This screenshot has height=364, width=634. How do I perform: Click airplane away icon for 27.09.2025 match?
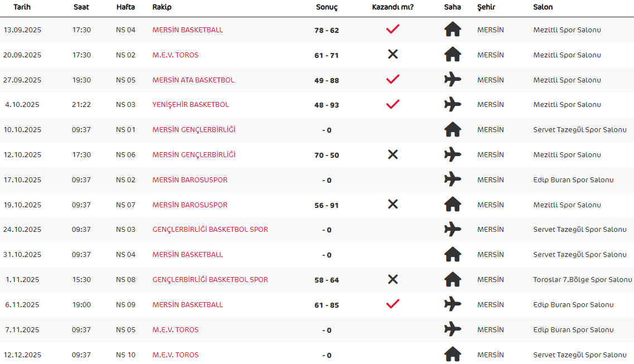[x=452, y=79]
